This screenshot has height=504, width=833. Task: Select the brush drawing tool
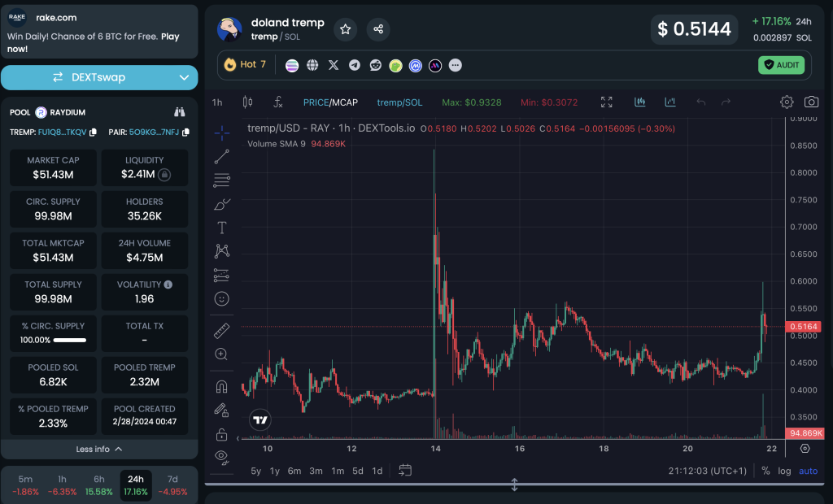(221, 205)
